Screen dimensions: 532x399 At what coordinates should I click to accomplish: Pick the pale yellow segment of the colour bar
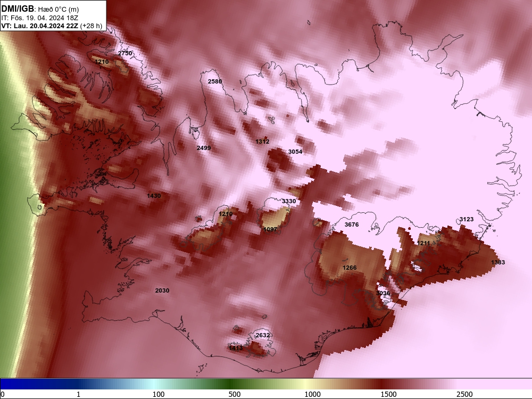(x=305, y=384)
